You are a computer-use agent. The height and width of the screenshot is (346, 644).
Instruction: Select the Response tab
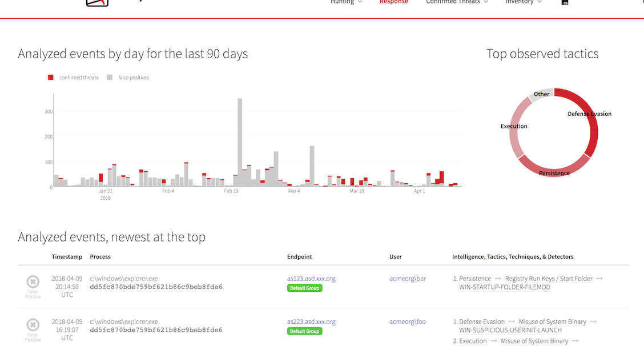[394, 2]
